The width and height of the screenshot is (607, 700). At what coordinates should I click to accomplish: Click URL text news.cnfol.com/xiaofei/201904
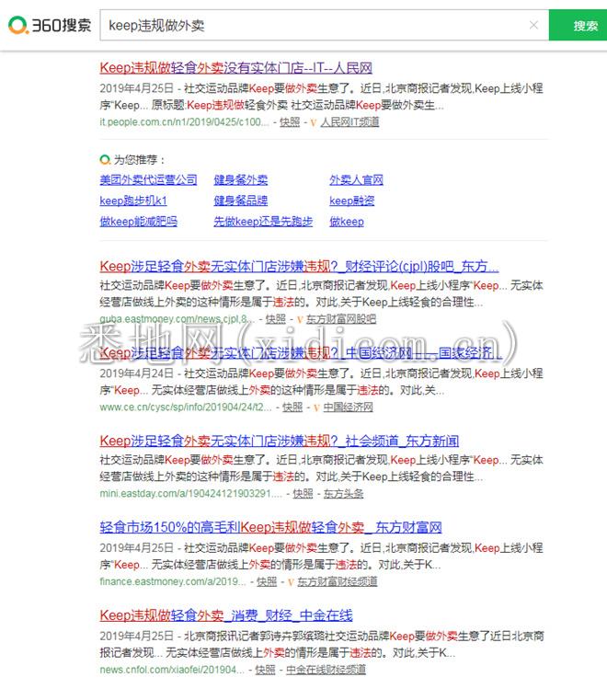click(x=172, y=670)
